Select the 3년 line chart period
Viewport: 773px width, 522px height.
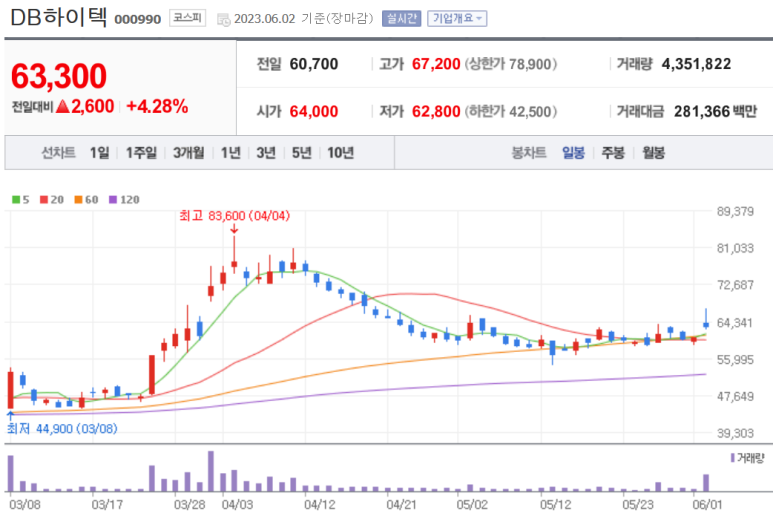266,153
